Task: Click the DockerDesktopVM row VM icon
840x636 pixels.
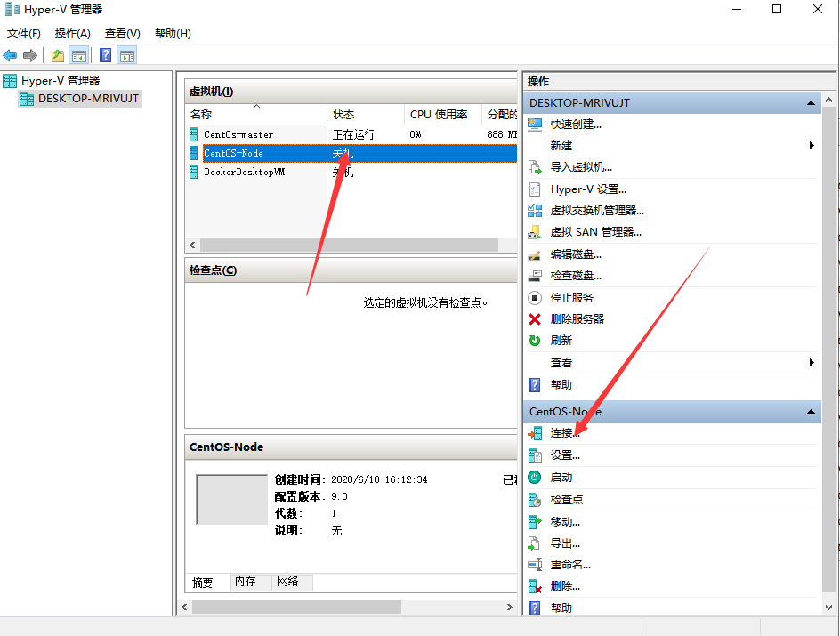Action: click(193, 172)
